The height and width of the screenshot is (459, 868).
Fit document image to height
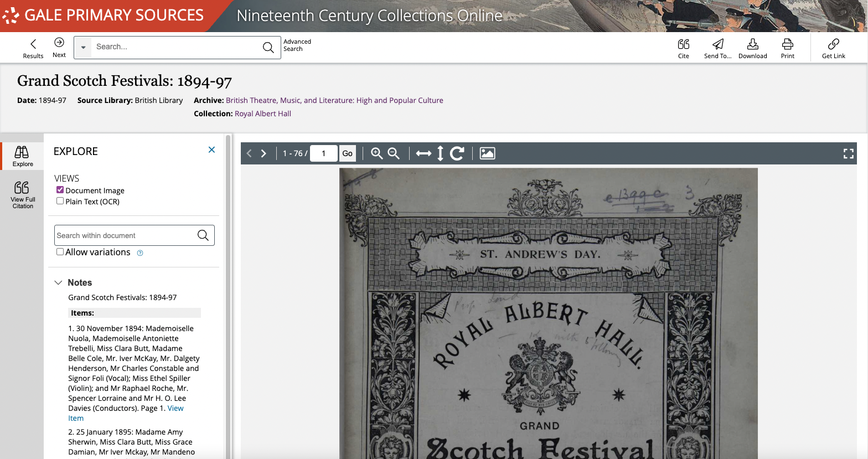pyautogui.click(x=440, y=153)
